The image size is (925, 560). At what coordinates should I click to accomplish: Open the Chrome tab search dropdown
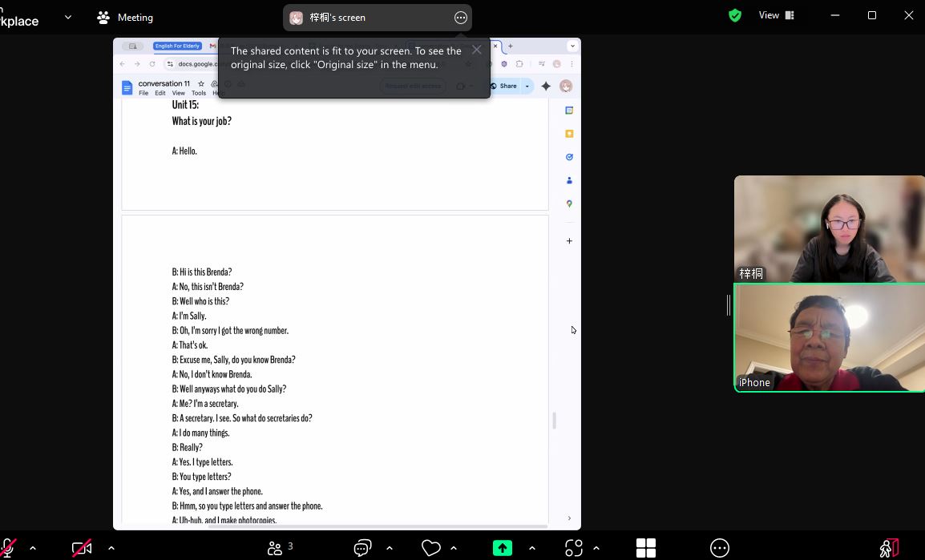tap(572, 46)
